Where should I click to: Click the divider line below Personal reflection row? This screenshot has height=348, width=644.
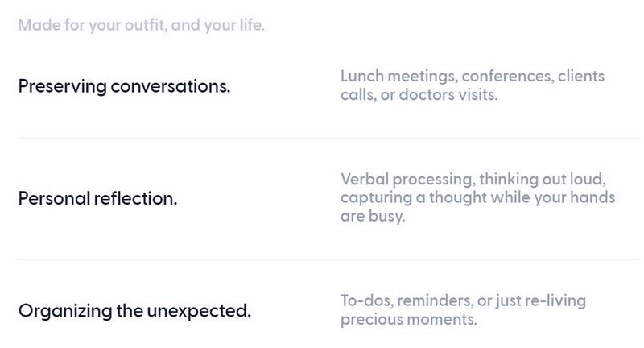pyautogui.click(x=327, y=259)
